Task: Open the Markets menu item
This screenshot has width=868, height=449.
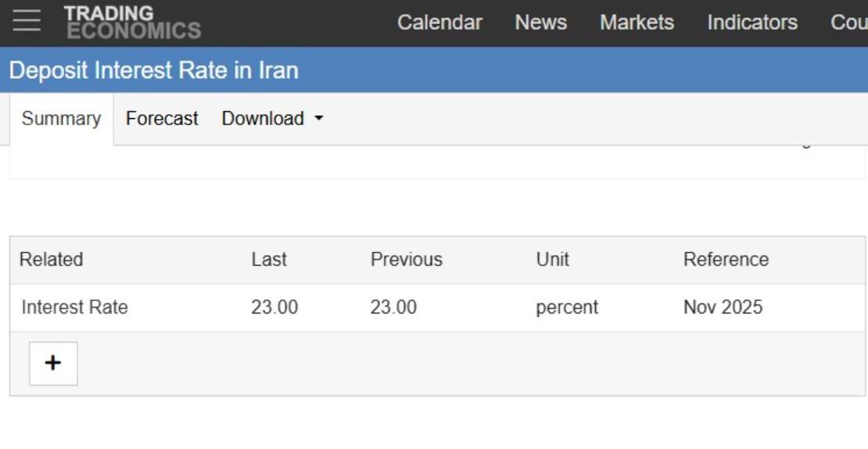Action: click(x=637, y=23)
